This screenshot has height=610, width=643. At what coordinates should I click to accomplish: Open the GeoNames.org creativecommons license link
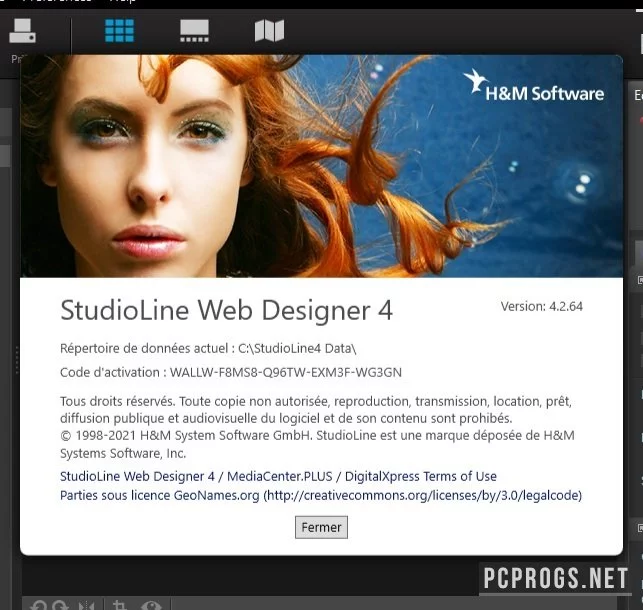click(x=321, y=495)
